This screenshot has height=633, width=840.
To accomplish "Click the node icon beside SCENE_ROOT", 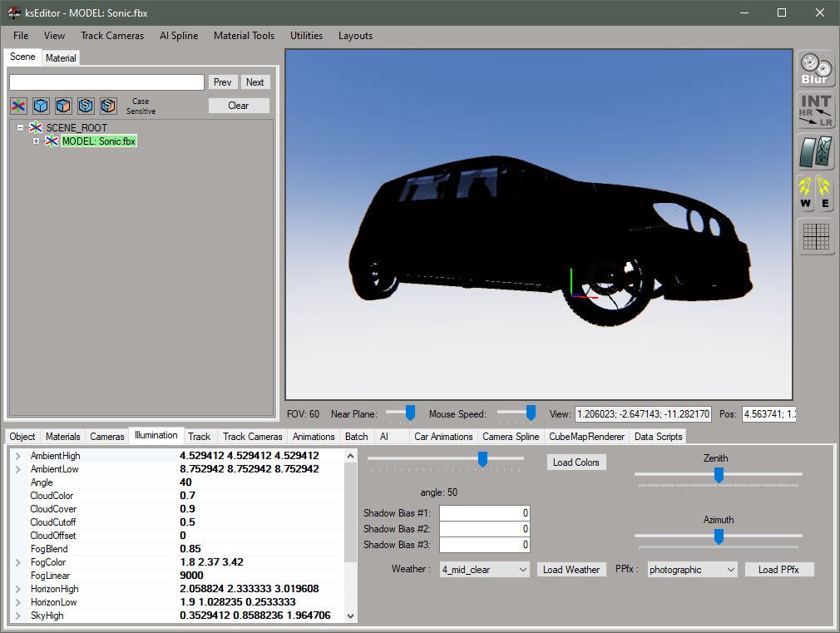I will [x=36, y=127].
